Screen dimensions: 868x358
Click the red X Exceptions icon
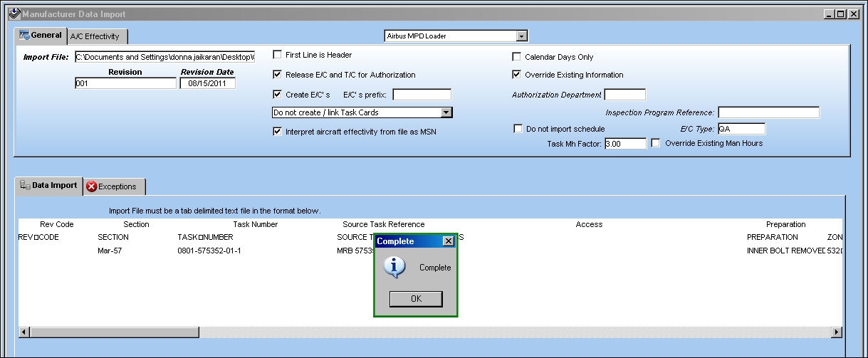pyautogui.click(x=91, y=186)
